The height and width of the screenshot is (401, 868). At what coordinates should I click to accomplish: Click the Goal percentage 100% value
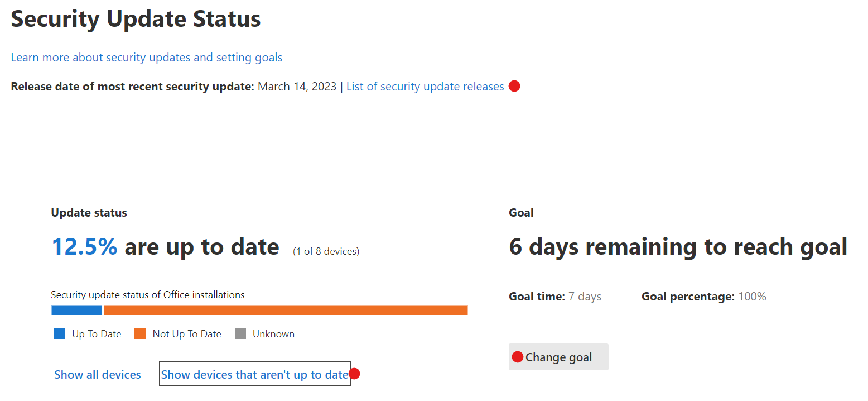pyautogui.click(x=752, y=297)
